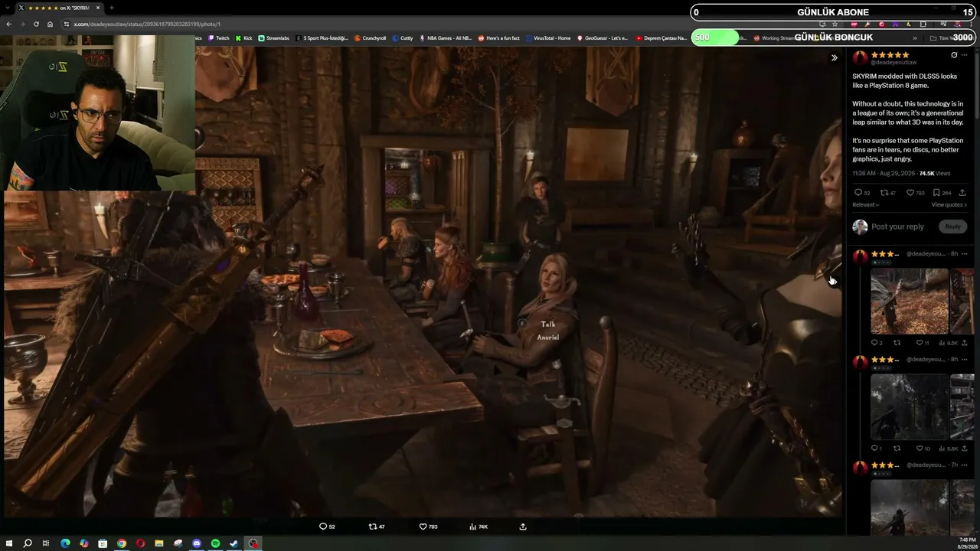Open the more options menu on main post
The image size is (980, 551).
point(964,55)
